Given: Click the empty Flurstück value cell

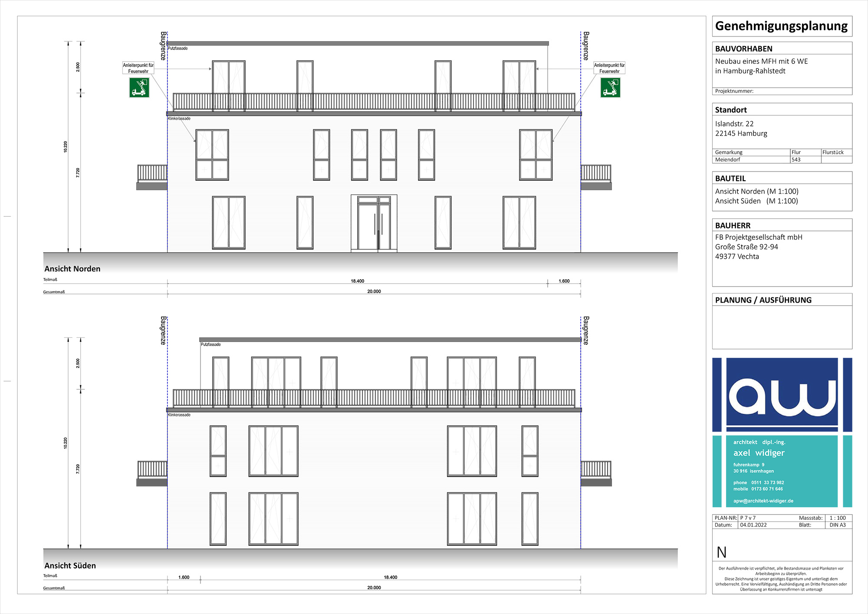Looking at the screenshot, I should click(836, 160).
